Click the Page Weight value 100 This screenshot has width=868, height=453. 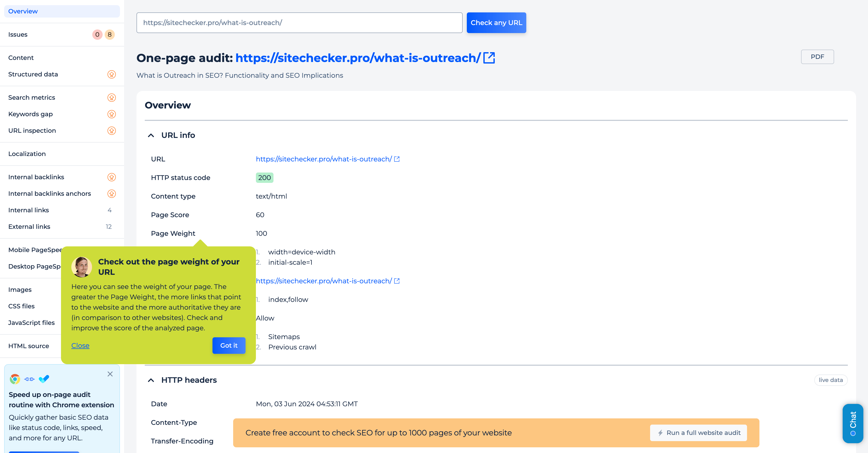(x=261, y=233)
